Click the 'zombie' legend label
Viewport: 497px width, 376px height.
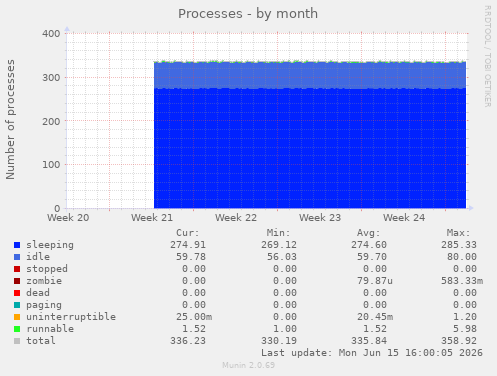tap(44, 281)
